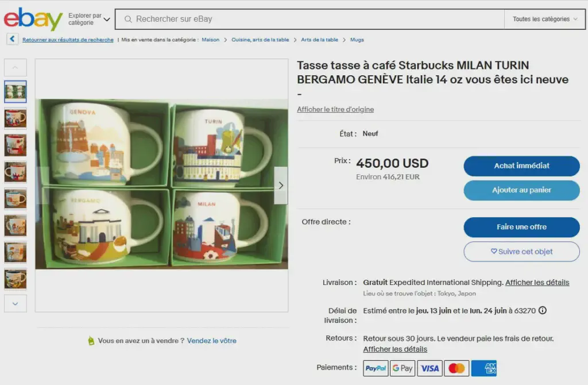This screenshot has width=588, height=385.
Task: Click the Visa card icon
Action: tap(430, 368)
